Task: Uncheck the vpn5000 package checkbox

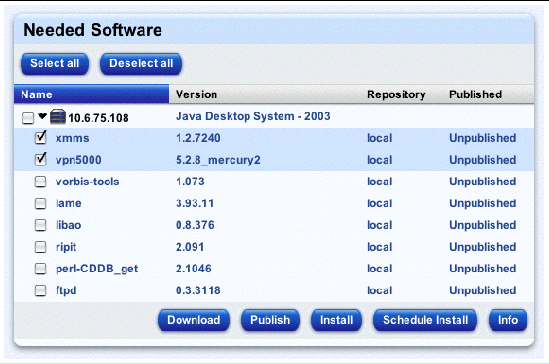Action: point(41,159)
